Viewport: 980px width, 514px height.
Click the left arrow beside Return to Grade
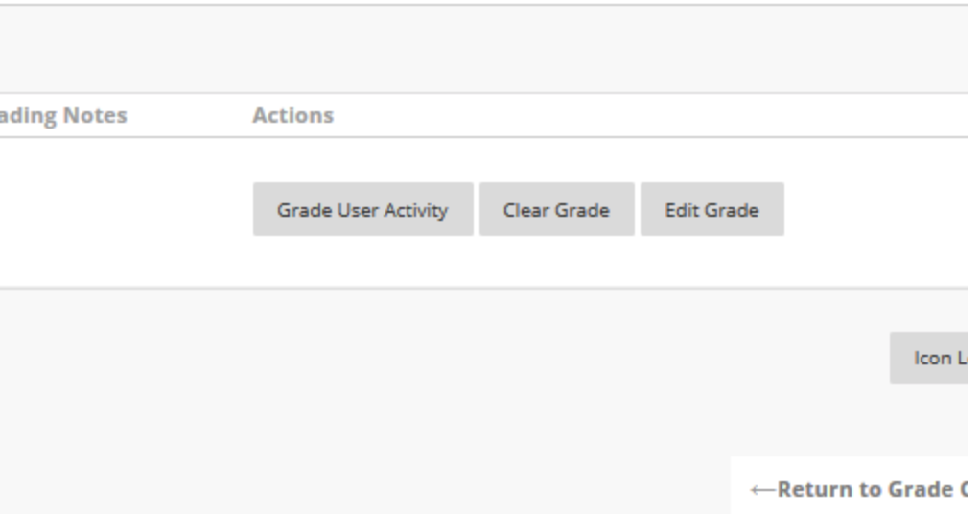[x=763, y=490]
